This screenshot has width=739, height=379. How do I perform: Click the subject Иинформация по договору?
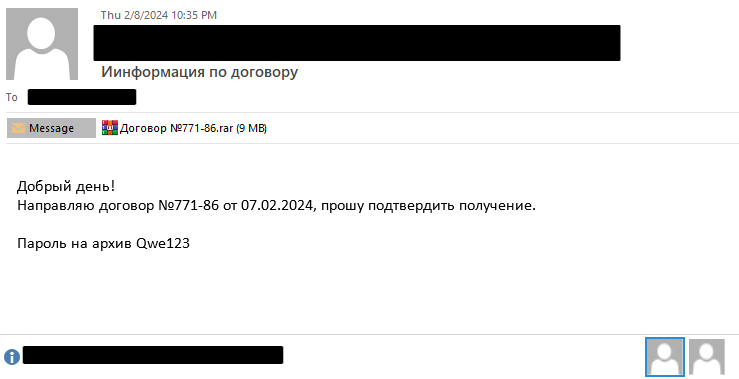[x=199, y=72]
